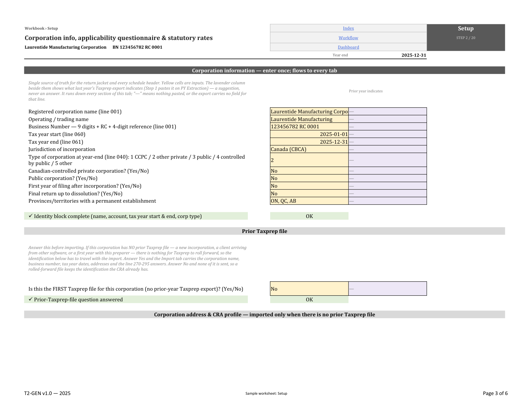Open the Dashboard link
The image size is (532, 411).
tap(348, 47)
